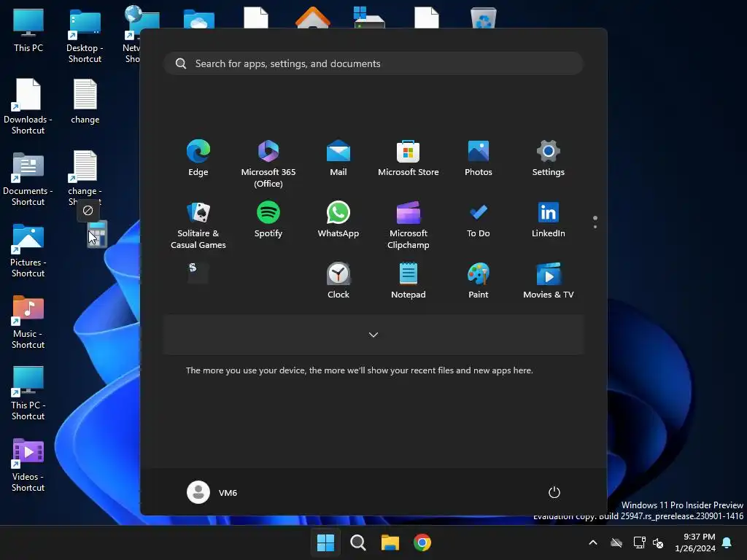Viewport: 747px width, 560px height.
Task: Launch Notepad
Action: coord(409,281)
